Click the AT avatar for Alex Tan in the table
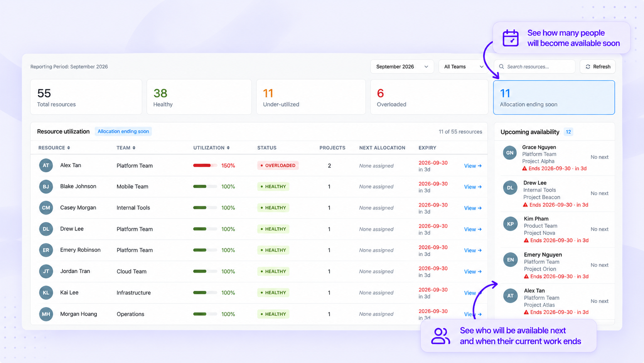Image resolution: width=644 pixels, height=363 pixels. (46, 165)
